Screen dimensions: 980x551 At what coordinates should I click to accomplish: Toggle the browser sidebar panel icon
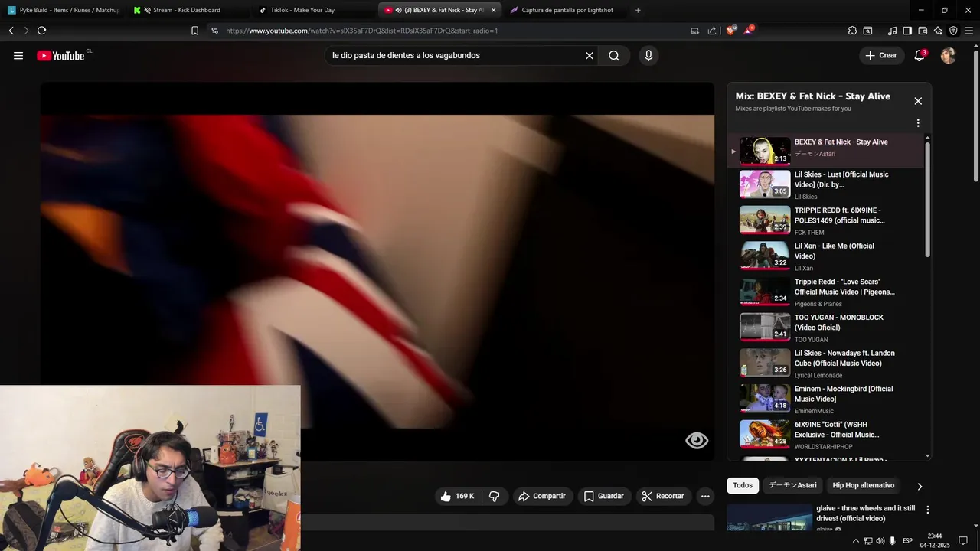pyautogui.click(x=907, y=31)
